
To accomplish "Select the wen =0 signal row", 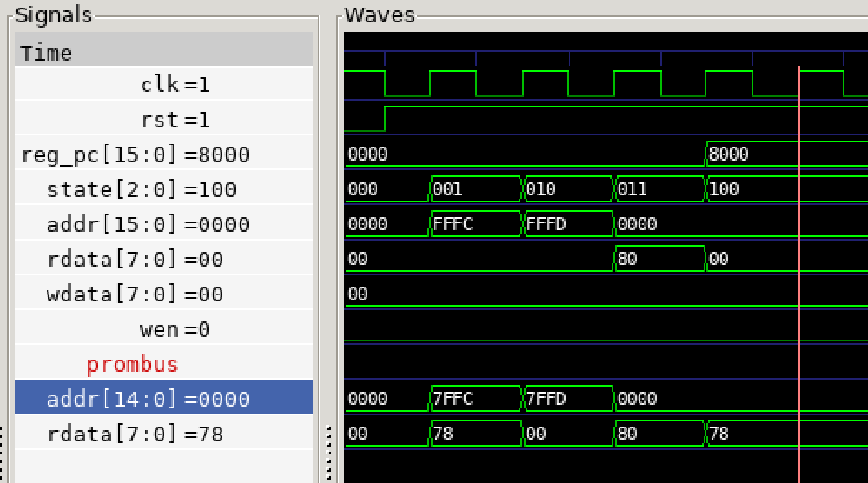I will 164,330.
